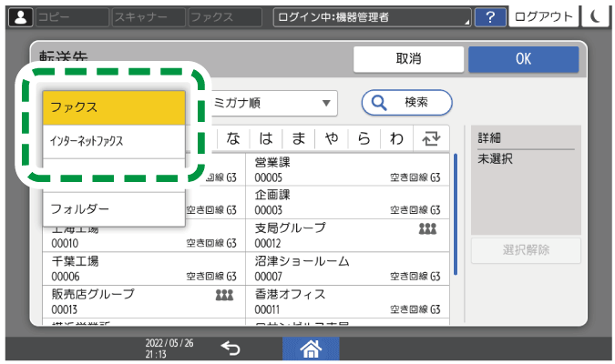This screenshot has height=364, width=615.
Task: Select destination 香港オフィス 00011
Action: pyautogui.click(x=347, y=301)
